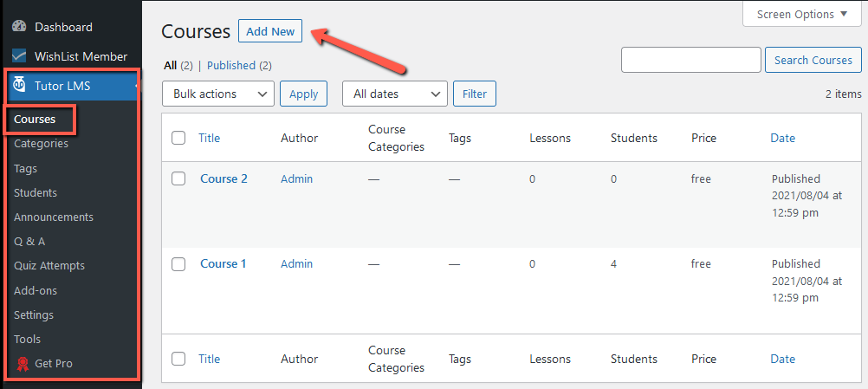Image resolution: width=868 pixels, height=389 pixels.
Task: Toggle the select-all checkbox in table header
Action: (x=178, y=138)
